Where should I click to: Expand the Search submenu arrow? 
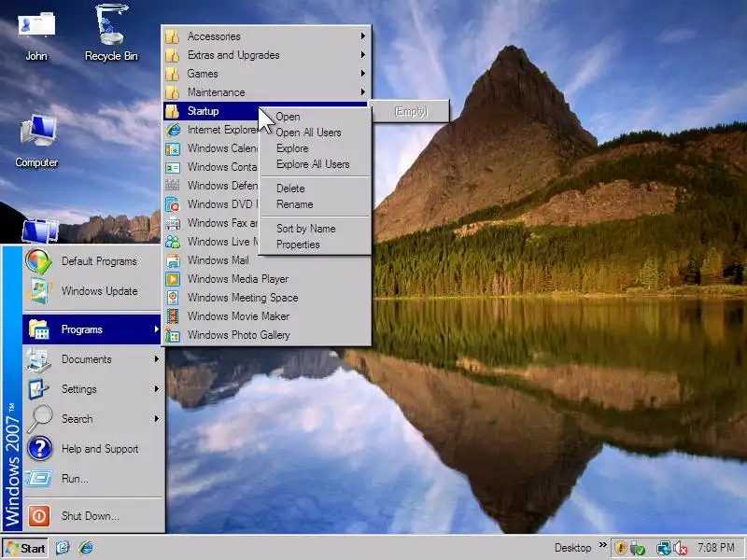[156, 418]
